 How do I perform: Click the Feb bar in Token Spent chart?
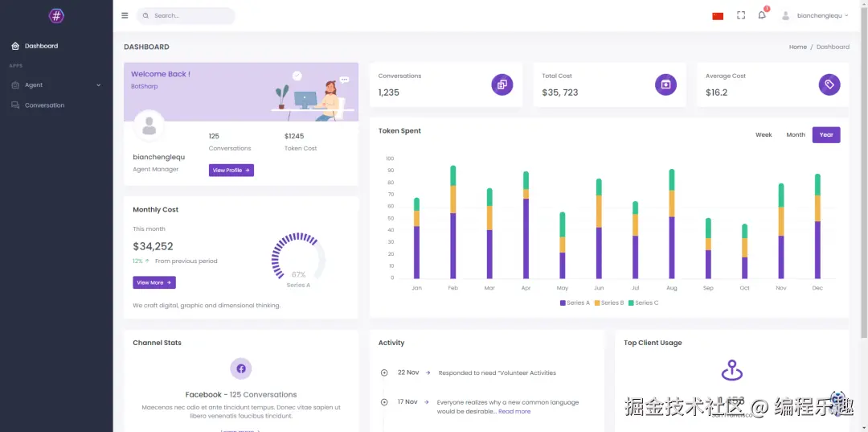coord(452,222)
